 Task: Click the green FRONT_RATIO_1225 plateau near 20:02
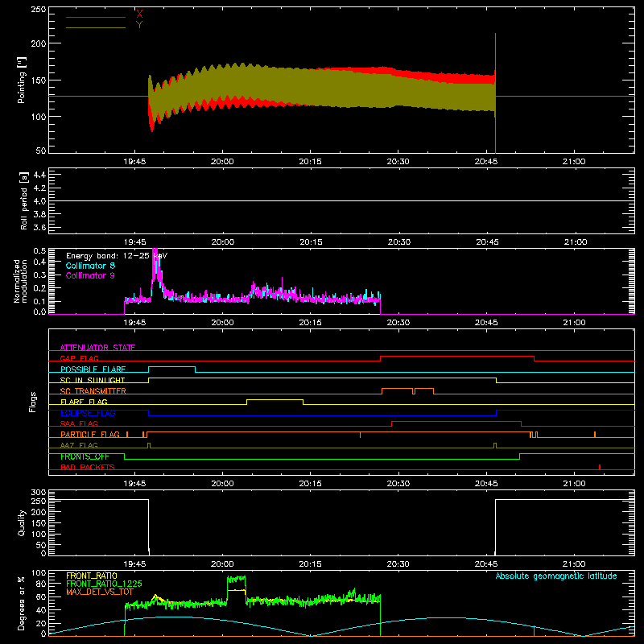[237, 579]
